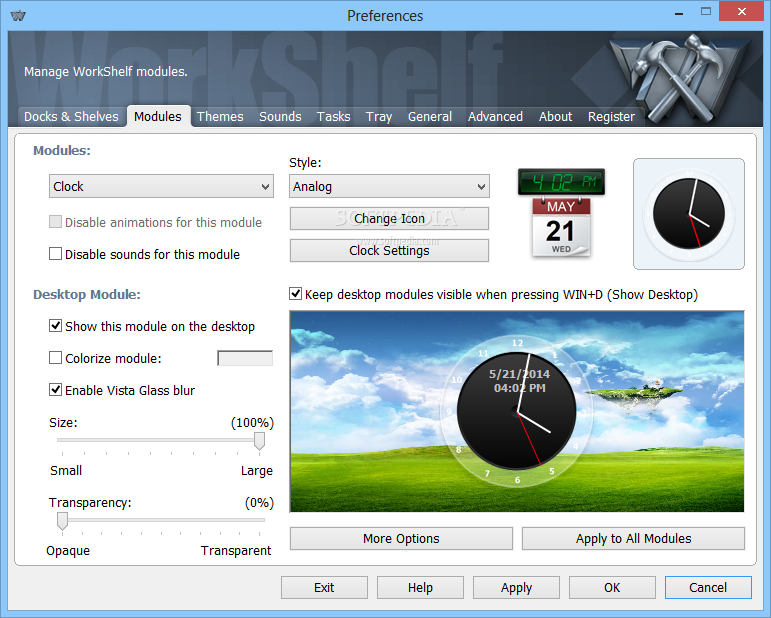Viewport: 771px width, 618px height.
Task: Open the Modules dropdown showing Clock
Action: pyautogui.click(x=161, y=186)
